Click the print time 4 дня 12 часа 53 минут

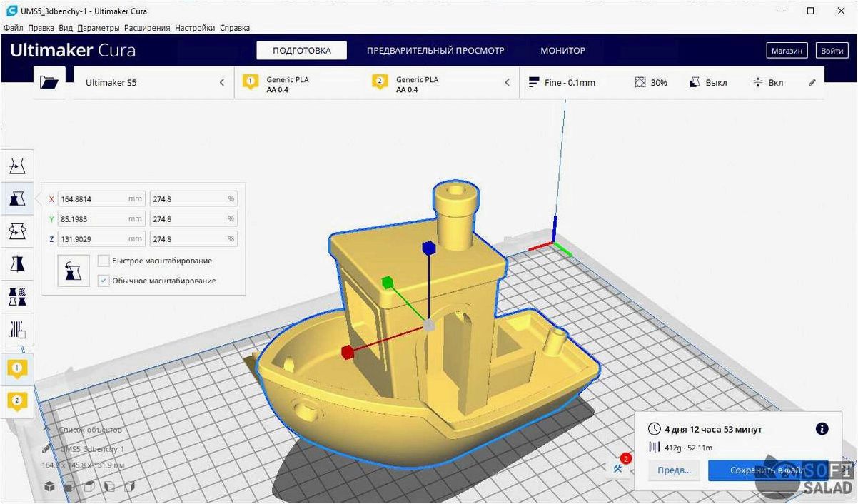pos(713,429)
